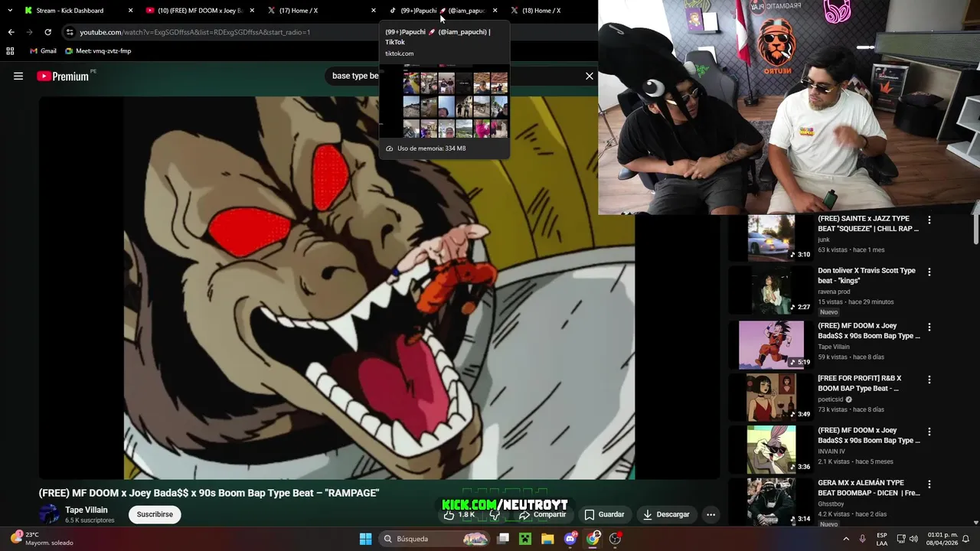Open the tab search dropdown arrow
The height and width of the screenshot is (551, 980).
tap(10, 11)
